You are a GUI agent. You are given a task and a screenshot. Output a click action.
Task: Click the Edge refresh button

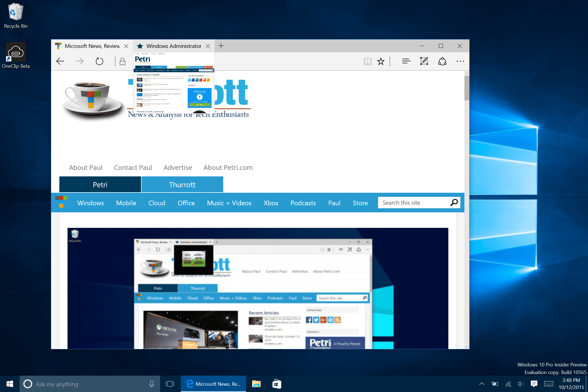pos(99,61)
